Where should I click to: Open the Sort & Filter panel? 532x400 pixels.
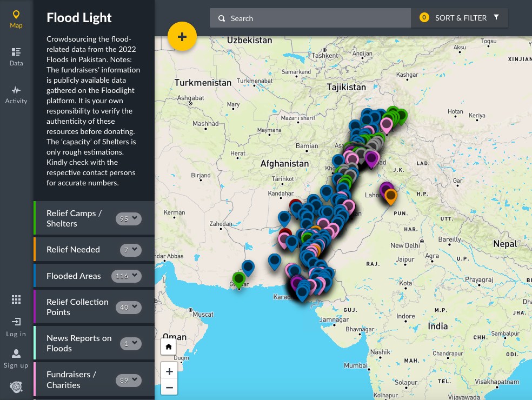click(460, 18)
